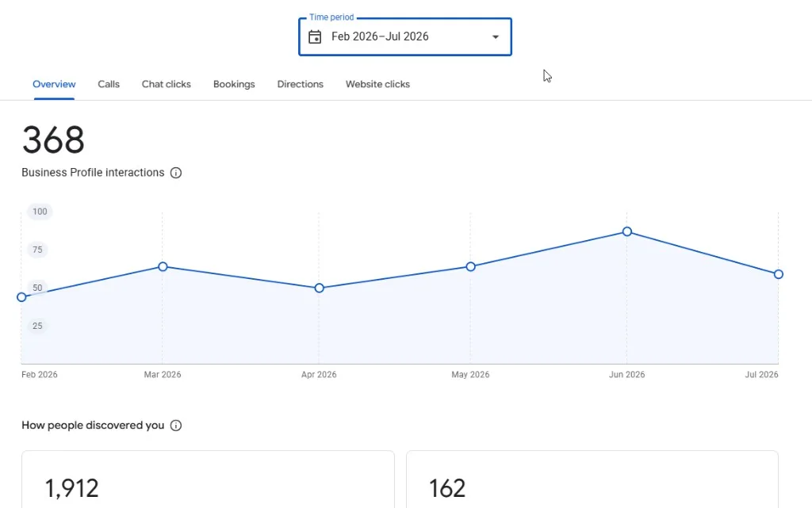812x508 pixels.
Task: Click the Apr 2026 axis label
Action: [319, 375]
